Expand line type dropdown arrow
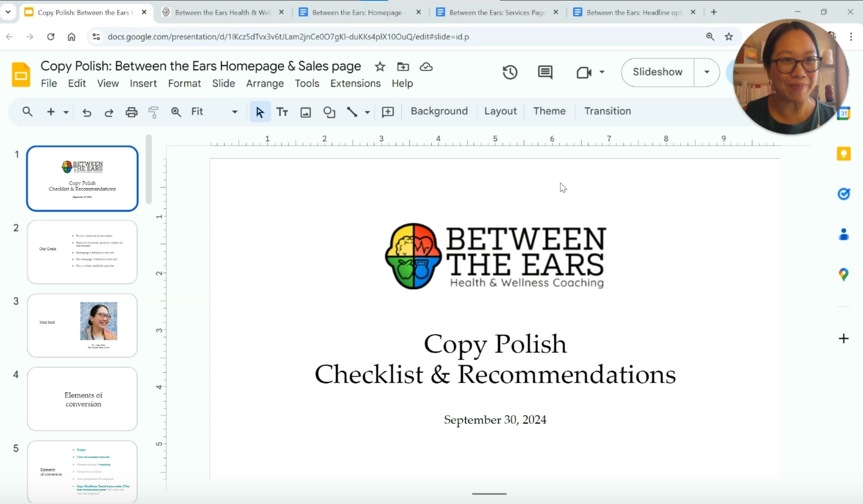Screen dimensions: 863x504 [x=367, y=112]
